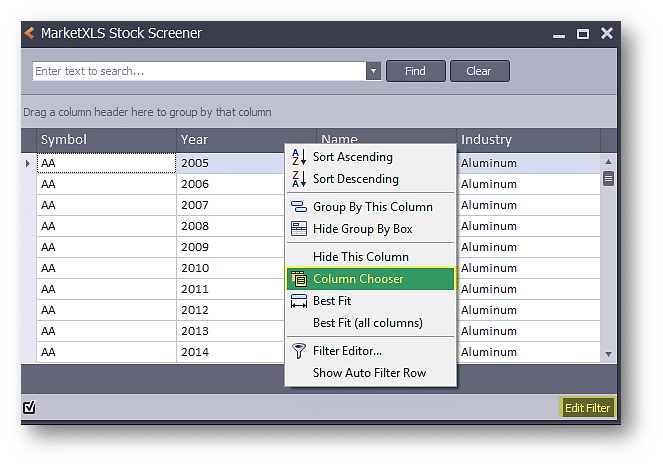This screenshot has width=663, height=467.
Task: Select the Aluminum cell in 2012 row
Action: click(529, 310)
